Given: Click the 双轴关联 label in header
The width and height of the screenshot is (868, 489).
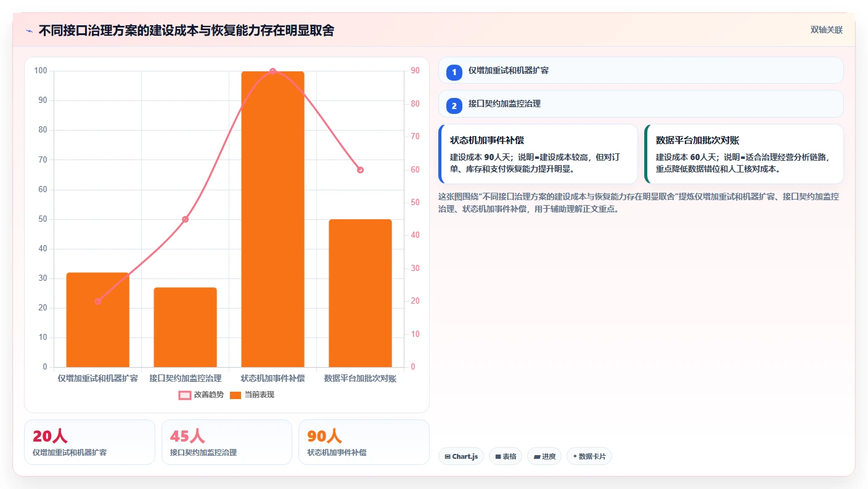Looking at the screenshot, I should pyautogui.click(x=826, y=30).
